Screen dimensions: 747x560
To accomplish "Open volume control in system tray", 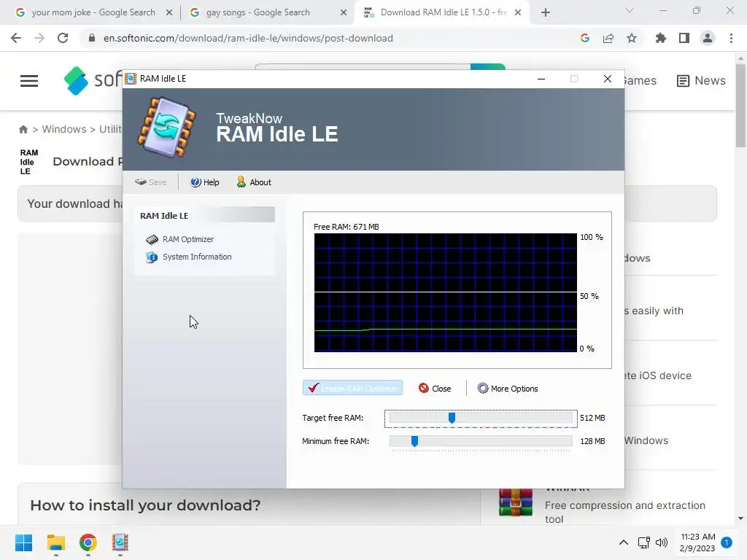I will pos(661,542).
